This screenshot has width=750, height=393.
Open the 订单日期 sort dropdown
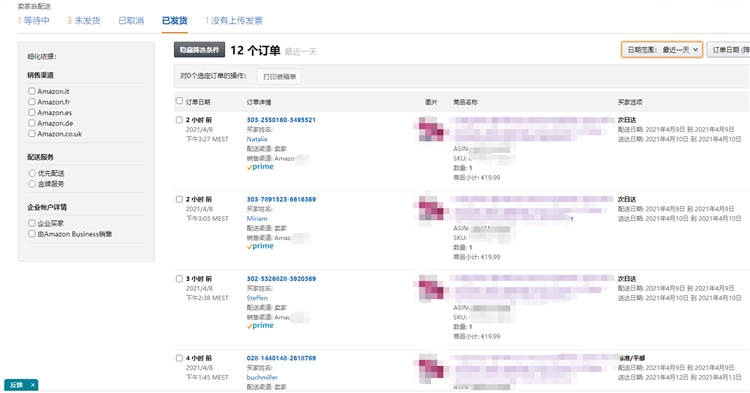tap(728, 50)
